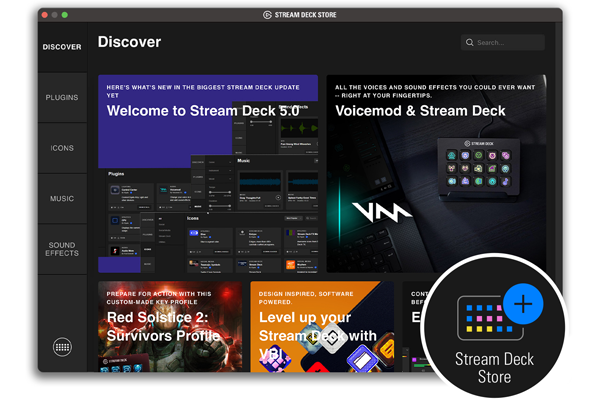This screenshot has height=400, width=599.
Task: Open Welcome to Stream Deck 5.0 banner
Action: [x=208, y=174]
